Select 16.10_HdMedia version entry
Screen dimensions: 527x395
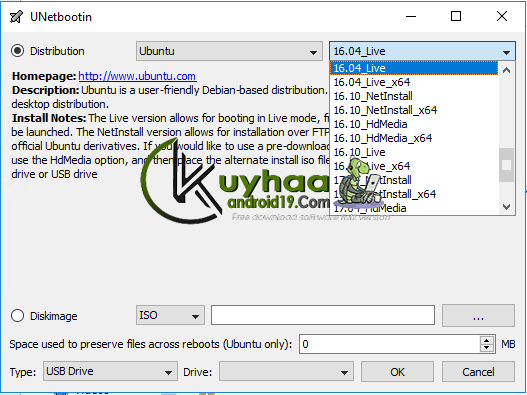coord(414,124)
